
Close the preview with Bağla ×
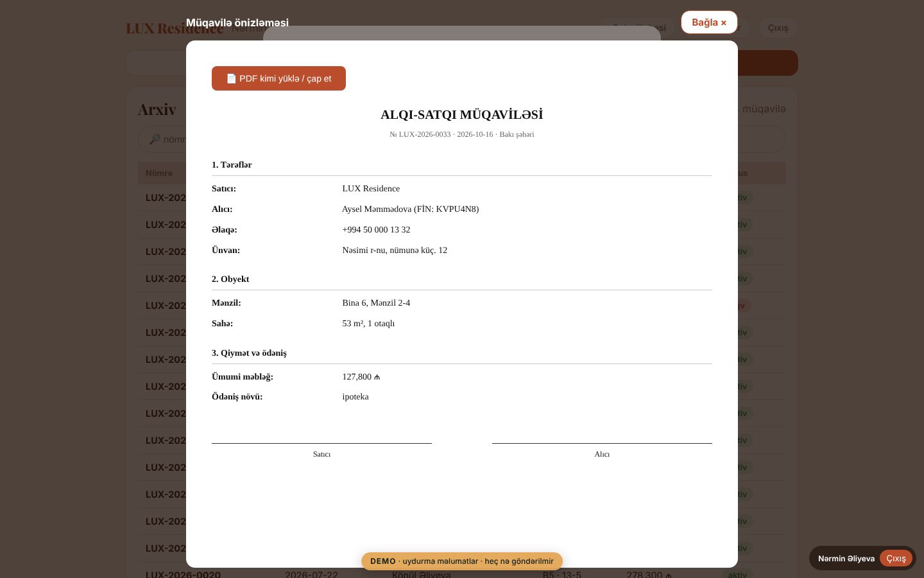point(709,22)
